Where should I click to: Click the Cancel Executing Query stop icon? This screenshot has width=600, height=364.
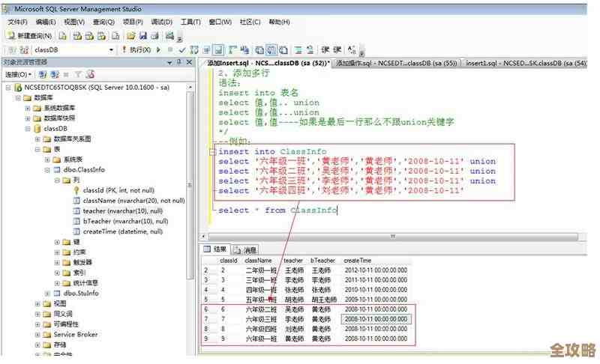pos(170,49)
